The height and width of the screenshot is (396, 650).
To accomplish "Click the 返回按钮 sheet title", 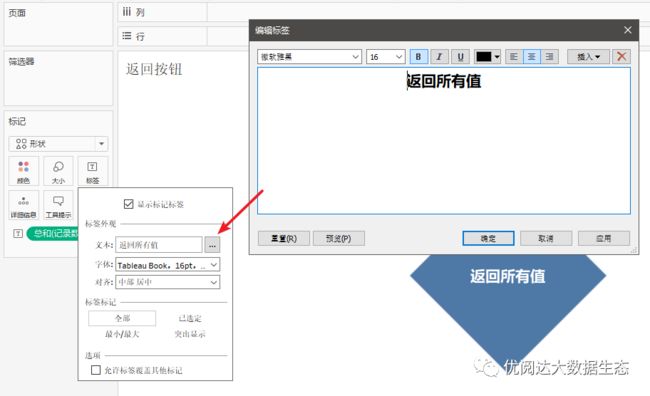I will coord(154,69).
